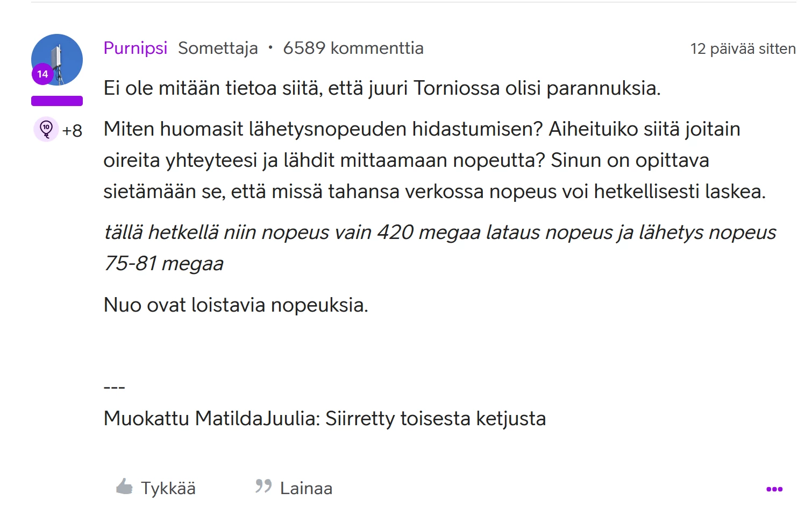The width and height of the screenshot is (812, 528).
Task: Click the purple rank bar under the avatar
Action: (x=57, y=101)
